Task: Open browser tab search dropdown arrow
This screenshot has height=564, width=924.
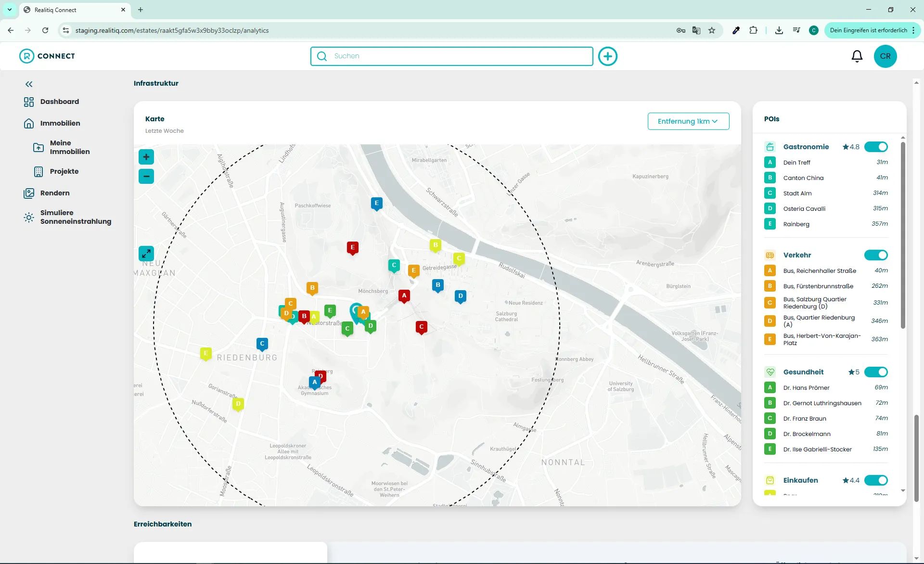Action: 10,10
